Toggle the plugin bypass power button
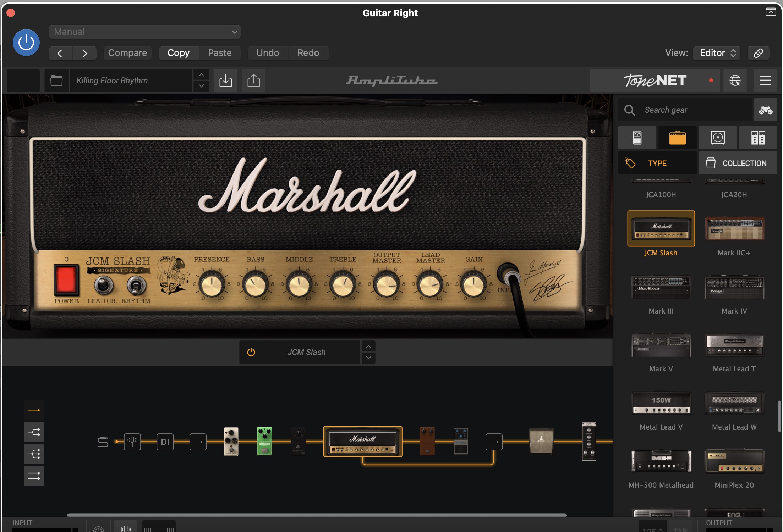This screenshot has height=532, width=783. point(26,43)
